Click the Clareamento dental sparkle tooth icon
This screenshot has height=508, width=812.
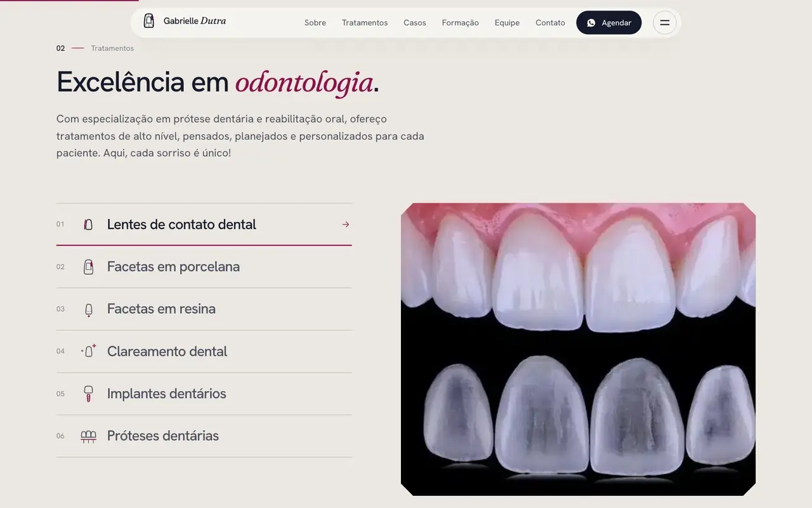(88, 351)
